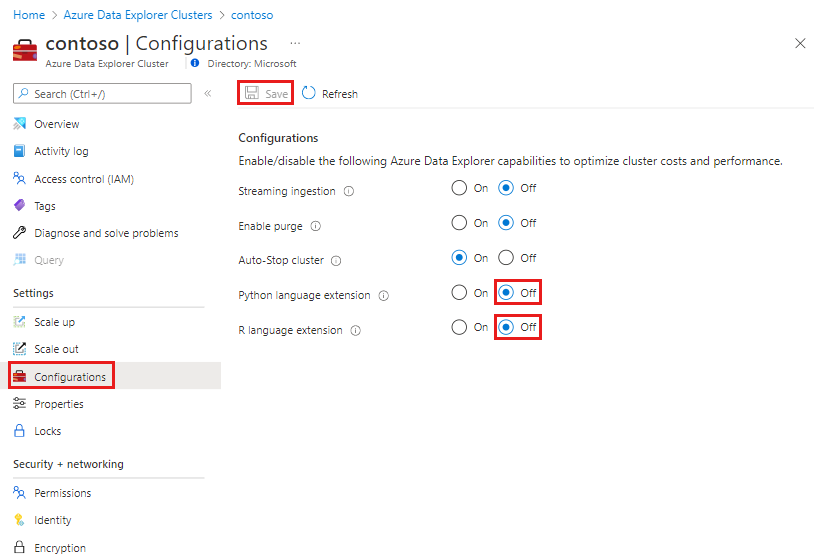Click the Refresh icon in the toolbar
Screen dimensions: 820x560
[x=309, y=93]
